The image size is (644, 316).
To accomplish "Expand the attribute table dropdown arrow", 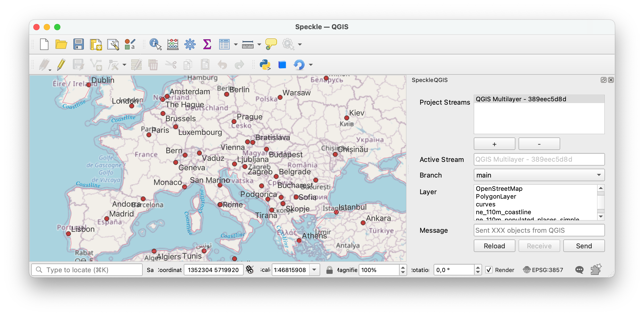I will [x=236, y=45].
